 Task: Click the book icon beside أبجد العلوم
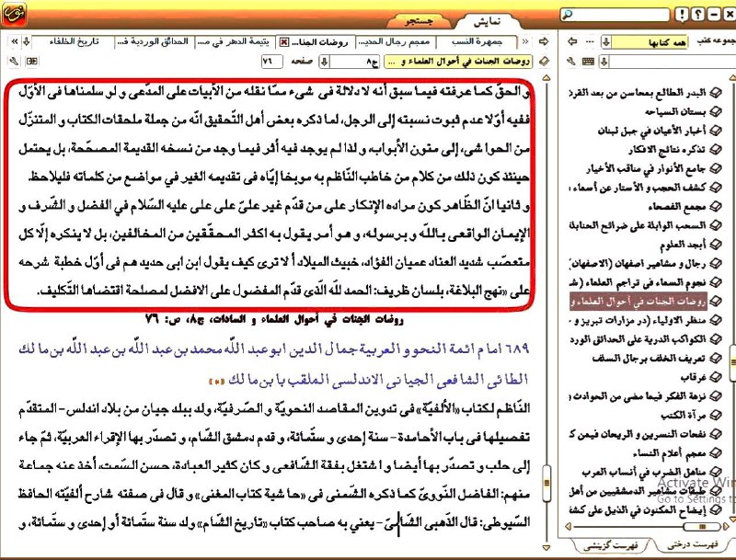coord(715,245)
